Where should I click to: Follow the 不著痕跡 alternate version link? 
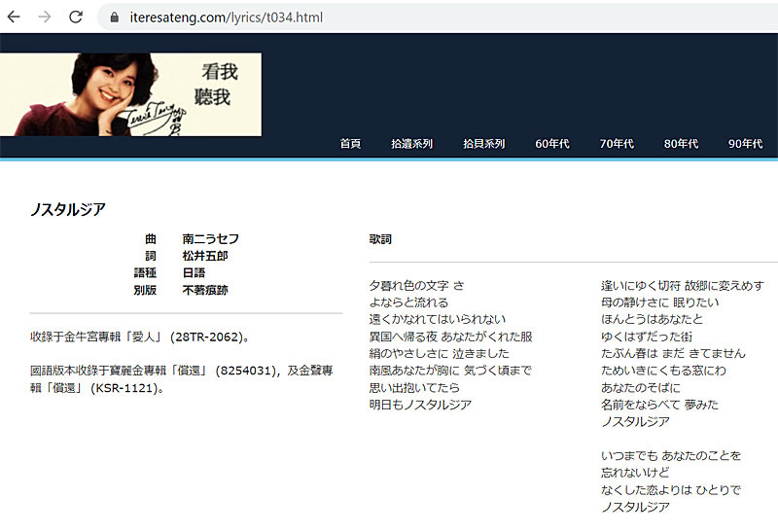tap(205, 290)
